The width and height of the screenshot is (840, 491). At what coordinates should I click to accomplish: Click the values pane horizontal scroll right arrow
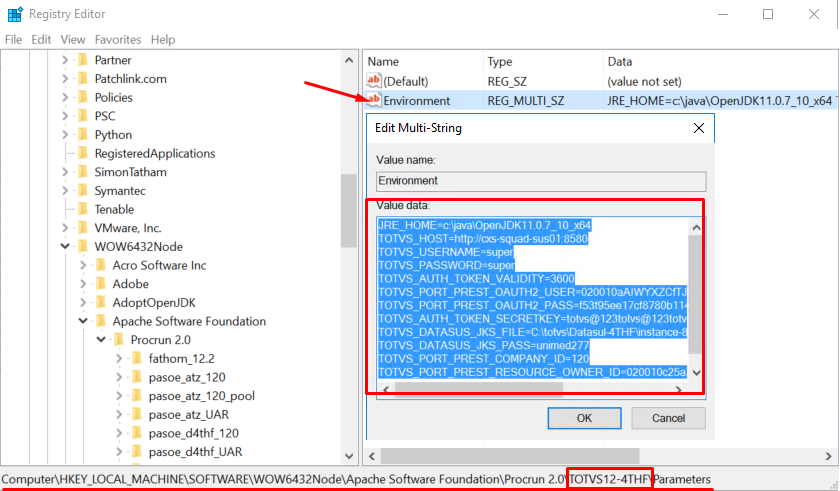coord(828,456)
